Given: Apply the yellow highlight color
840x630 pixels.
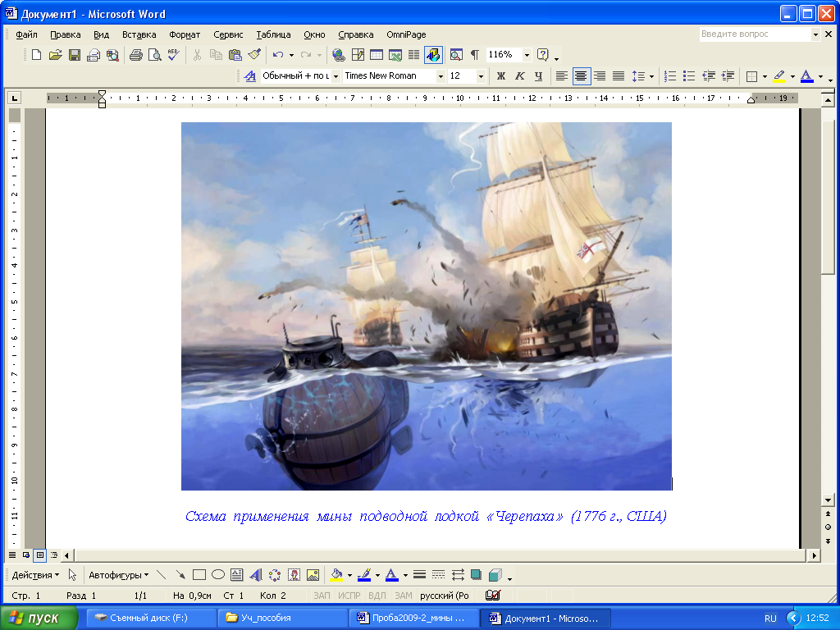Looking at the screenshot, I should 779,76.
